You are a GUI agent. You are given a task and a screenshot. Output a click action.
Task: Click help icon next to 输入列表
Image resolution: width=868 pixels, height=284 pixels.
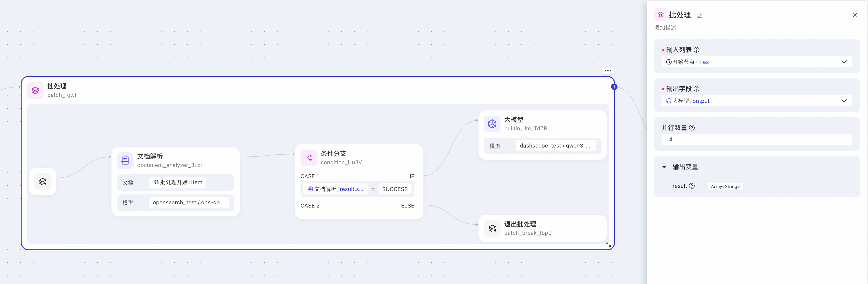[696, 50]
